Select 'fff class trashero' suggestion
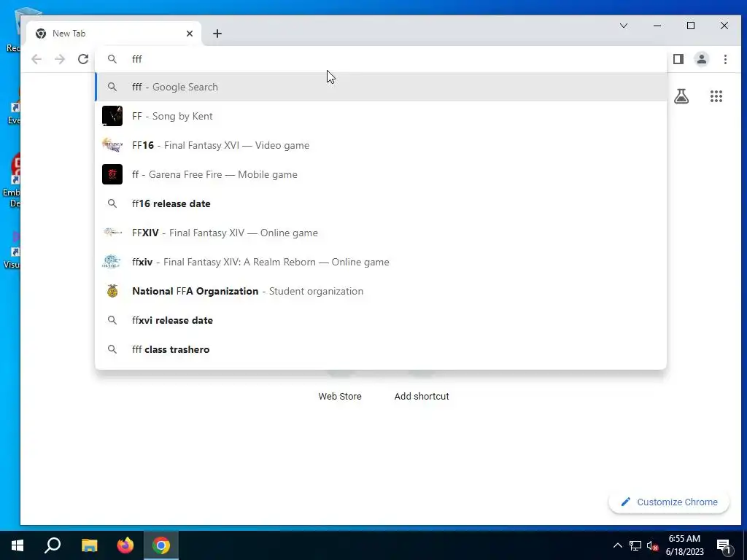 (381, 349)
